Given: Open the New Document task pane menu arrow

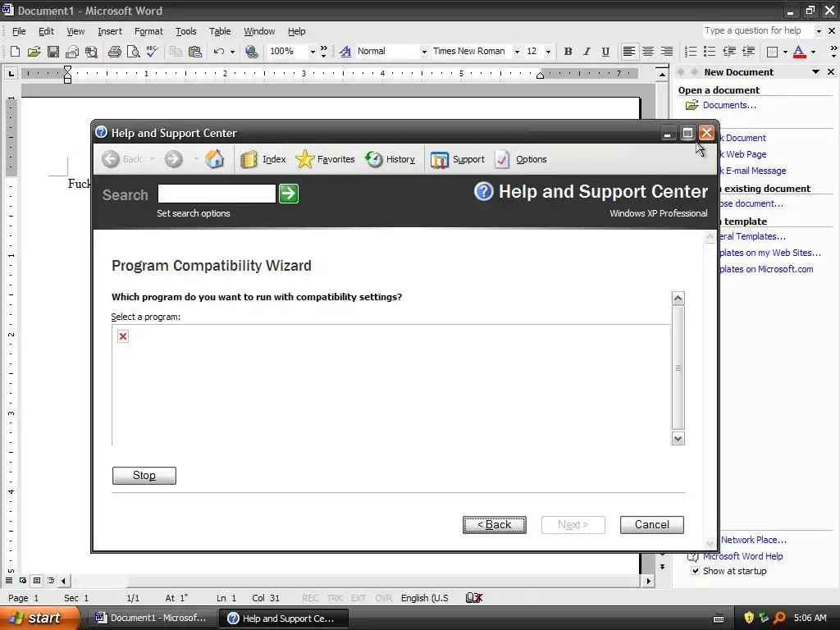Looking at the screenshot, I should tap(815, 72).
